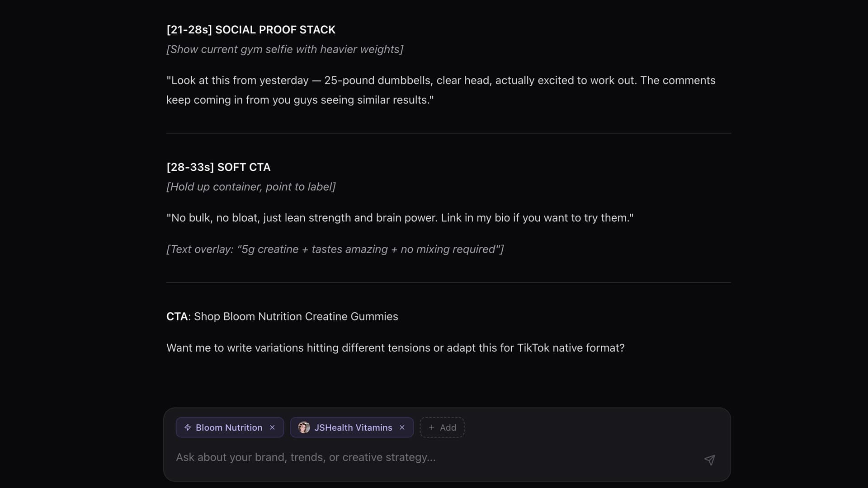Click the 'Look at this from yesterday' paragraph
The width and height of the screenshot is (868, 488).
pyautogui.click(x=441, y=90)
